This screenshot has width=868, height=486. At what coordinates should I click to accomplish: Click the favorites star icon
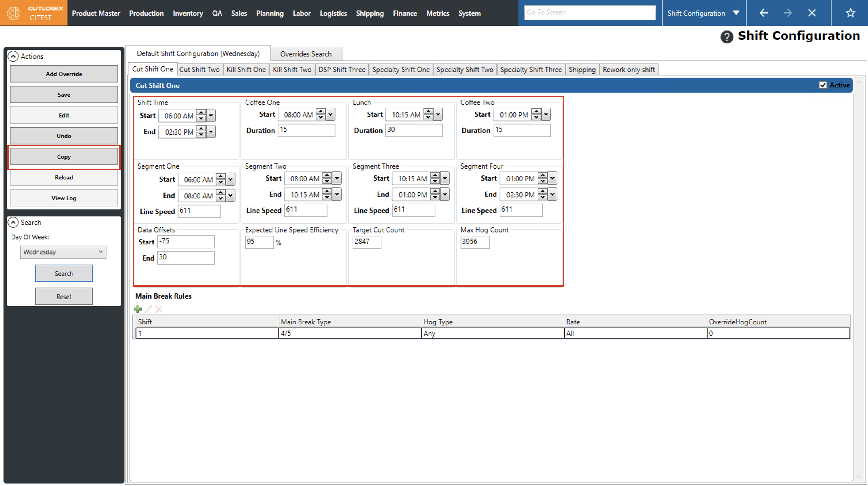(x=850, y=13)
